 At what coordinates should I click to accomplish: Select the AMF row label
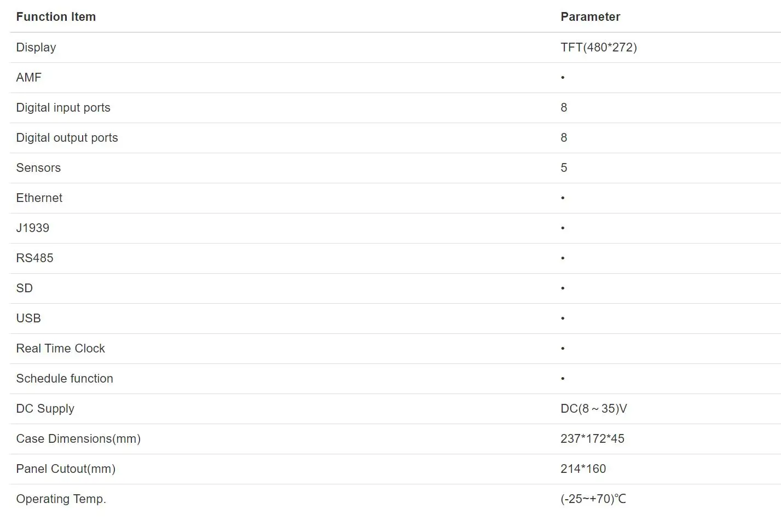[x=29, y=78]
